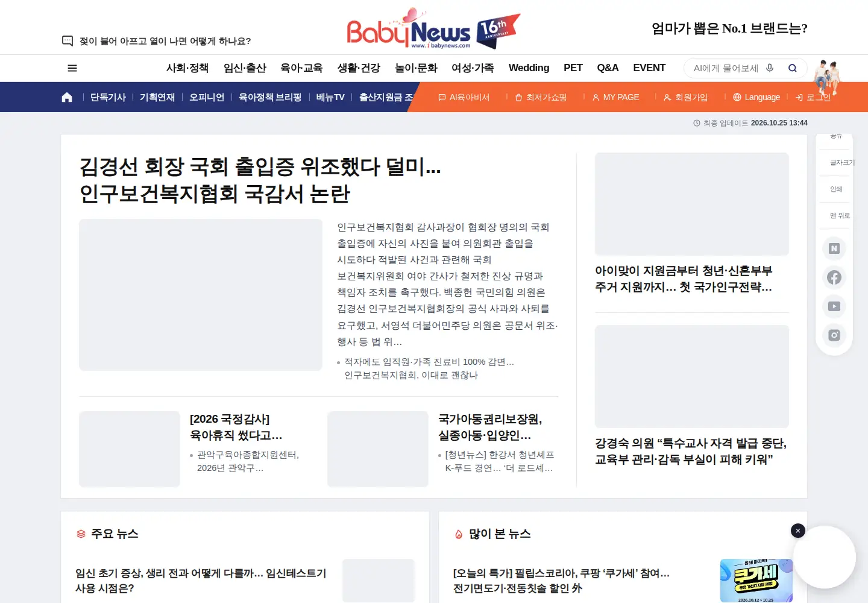Open 엄마가 뽑은 No.1 브랜드는? banner
Image resolution: width=868 pixels, height=603 pixels.
[x=729, y=28]
